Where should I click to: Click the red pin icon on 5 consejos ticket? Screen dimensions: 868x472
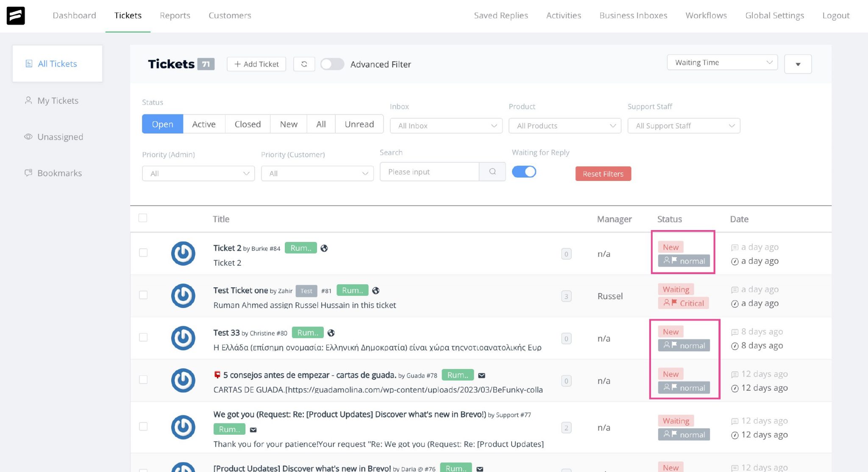coord(217,375)
